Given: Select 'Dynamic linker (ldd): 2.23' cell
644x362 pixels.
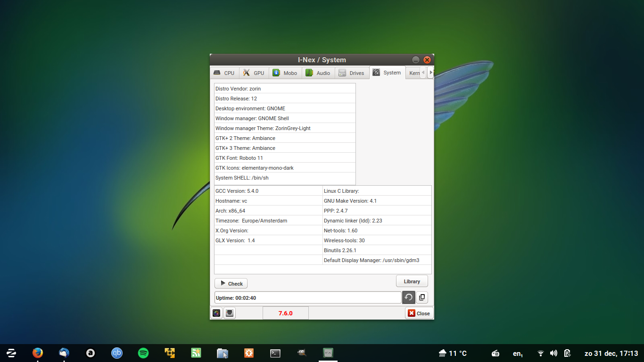Looking at the screenshot, I should click(x=377, y=220).
